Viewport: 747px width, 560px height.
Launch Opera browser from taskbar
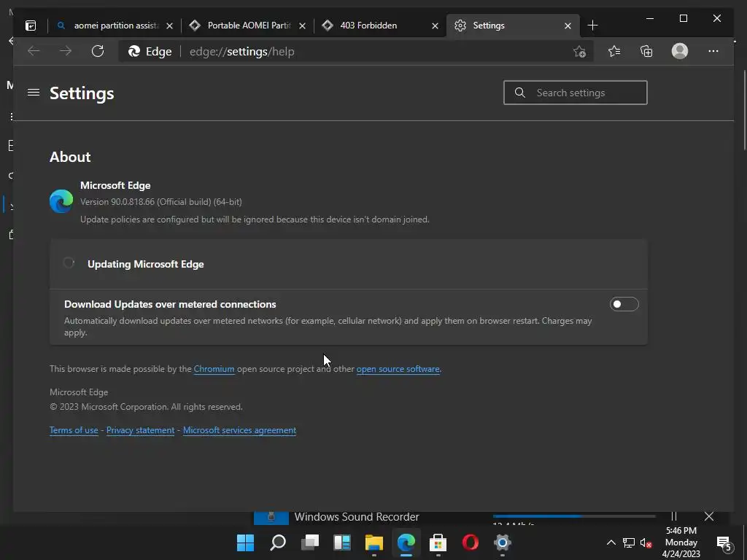[471, 542]
